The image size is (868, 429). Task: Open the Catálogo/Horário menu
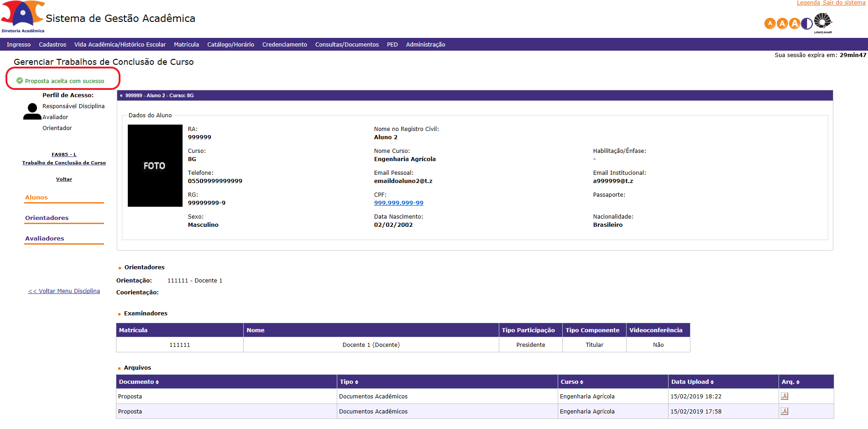point(230,44)
